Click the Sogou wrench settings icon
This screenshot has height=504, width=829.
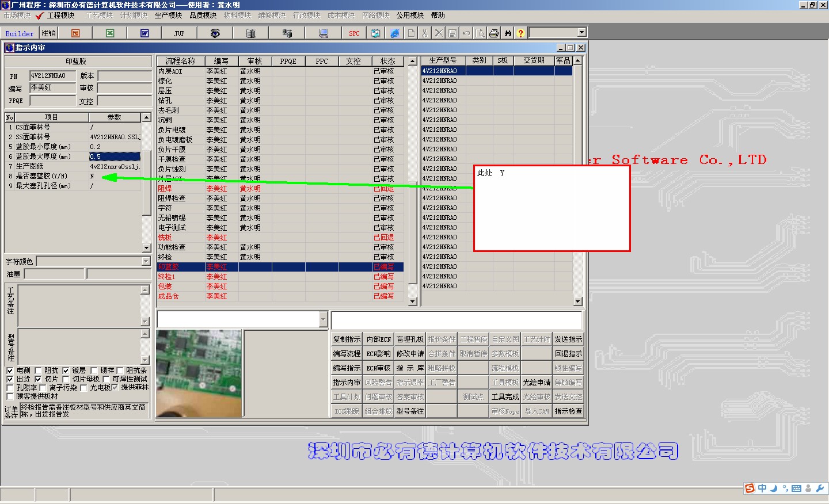pyautogui.click(x=820, y=488)
